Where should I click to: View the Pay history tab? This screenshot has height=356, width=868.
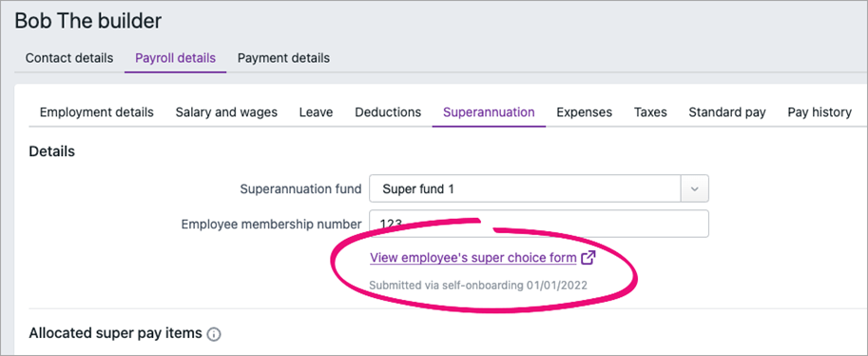[x=820, y=112]
